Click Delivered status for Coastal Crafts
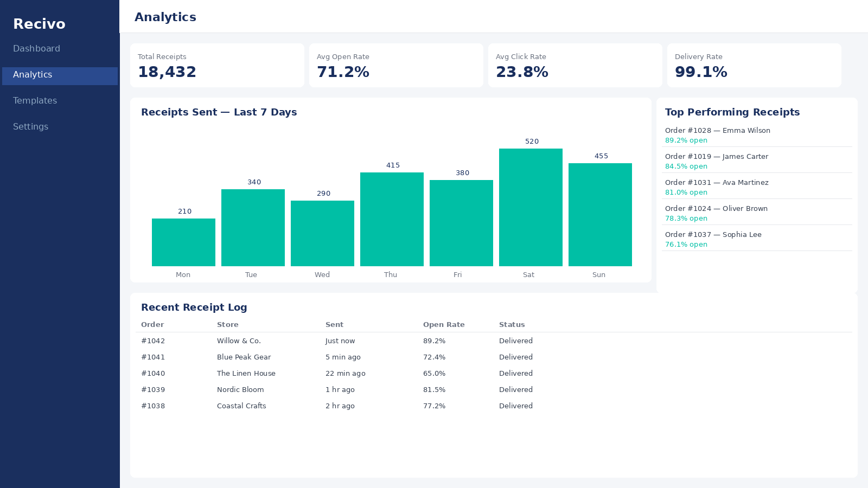This screenshot has height=488, width=868. pos(516,406)
